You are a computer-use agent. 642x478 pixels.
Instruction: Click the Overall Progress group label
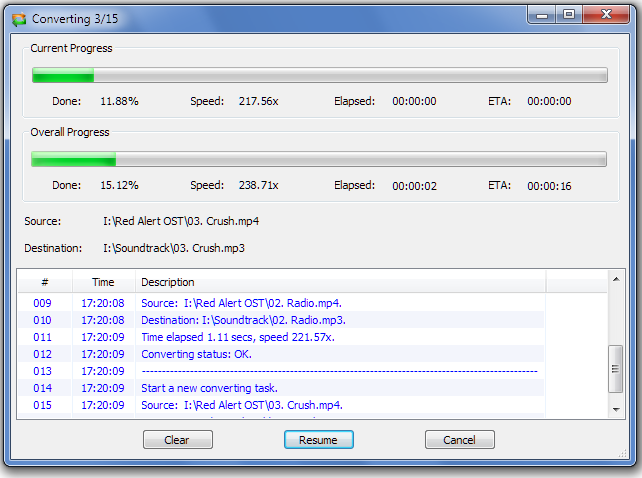coord(70,132)
